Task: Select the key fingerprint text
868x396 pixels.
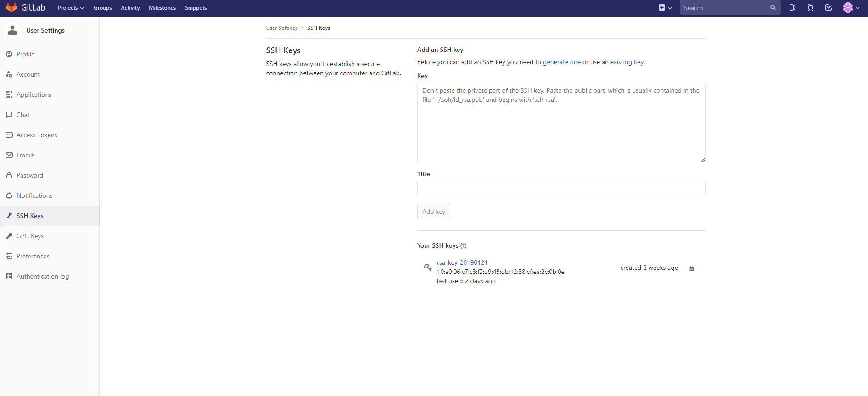Action: (x=501, y=272)
